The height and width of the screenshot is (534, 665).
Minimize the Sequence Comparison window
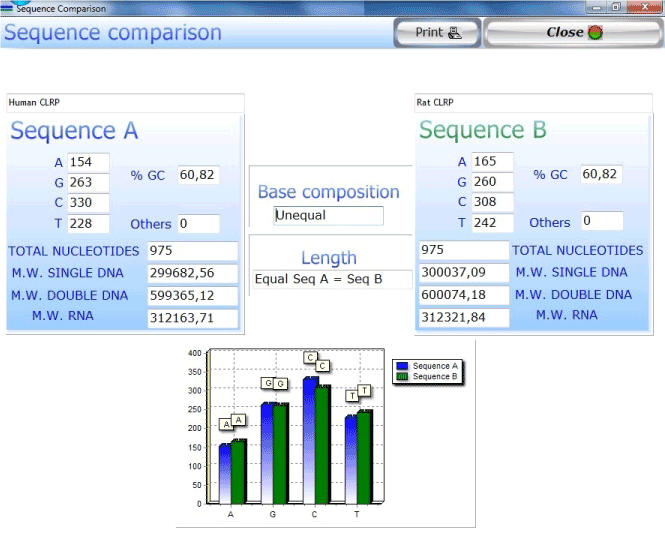[x=597, y=7]
